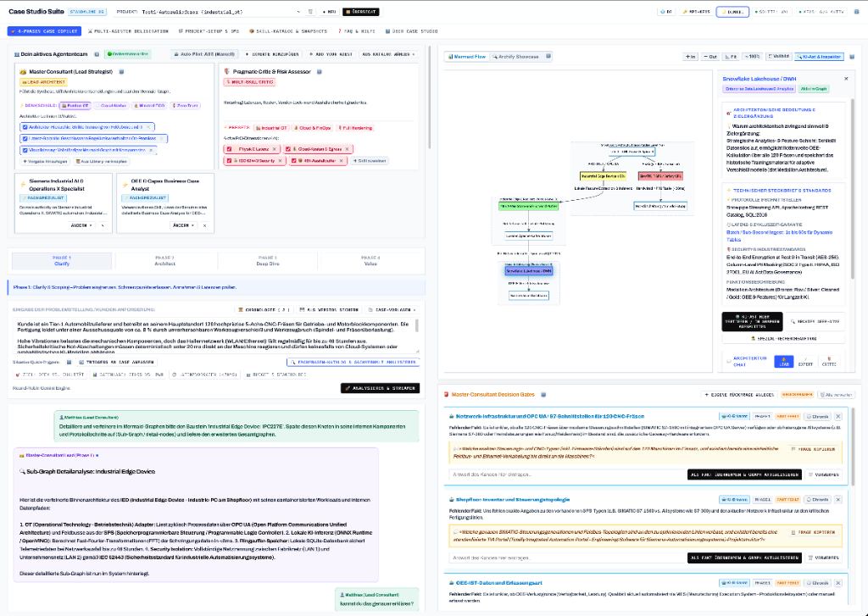Open the Multi-Agenten Deliberation tab

click(129, 31)
